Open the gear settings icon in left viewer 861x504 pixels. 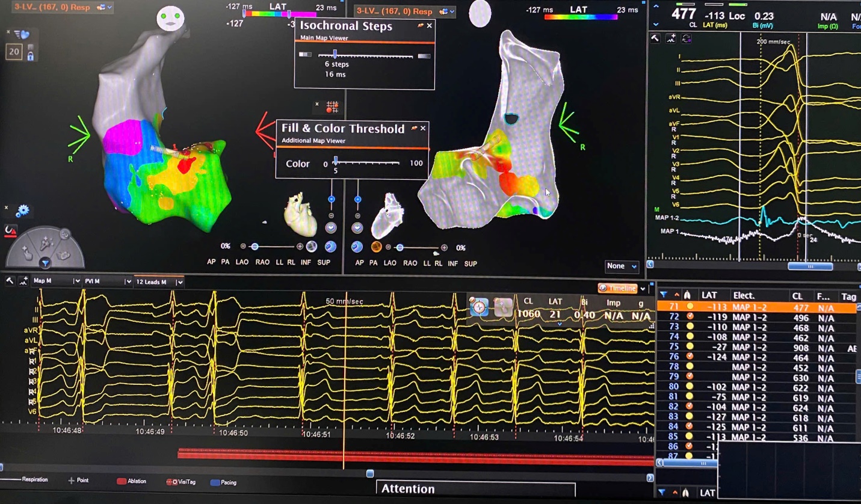tap(22, 211)
